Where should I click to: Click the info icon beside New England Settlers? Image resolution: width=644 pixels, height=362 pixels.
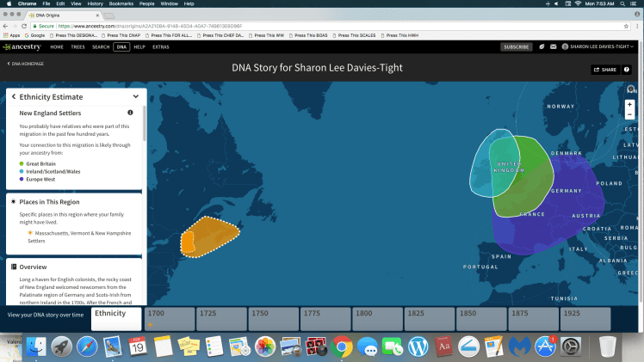tap(131, 113)
